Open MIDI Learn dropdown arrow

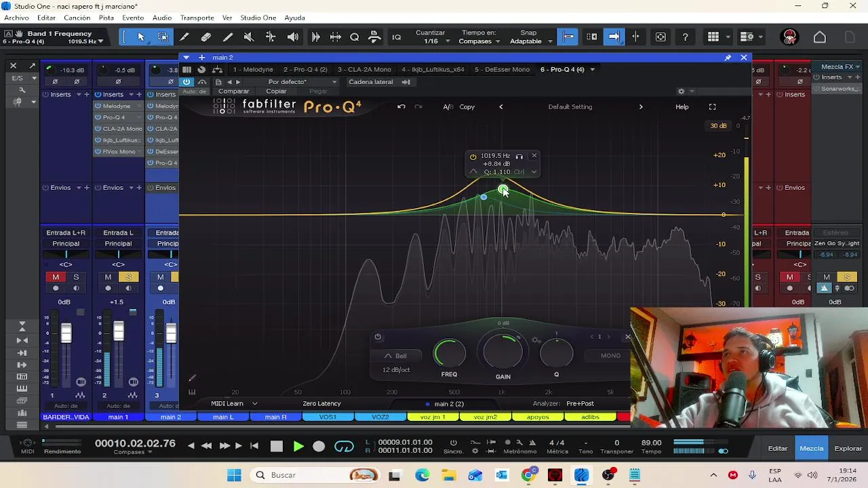pos(255,404)
